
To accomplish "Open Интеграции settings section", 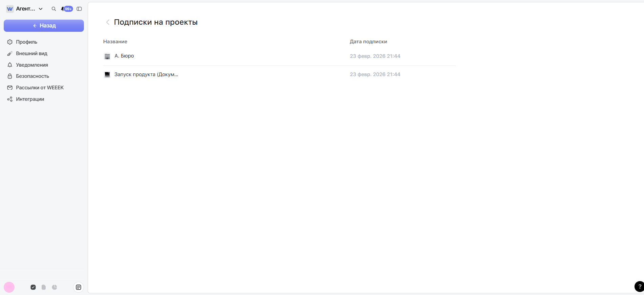I will [30, 99].
